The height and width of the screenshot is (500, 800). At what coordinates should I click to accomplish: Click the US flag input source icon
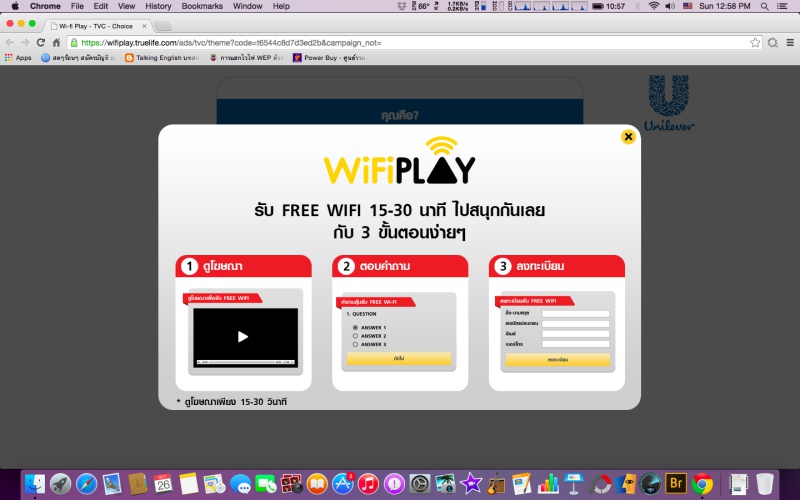coord(687,6)
